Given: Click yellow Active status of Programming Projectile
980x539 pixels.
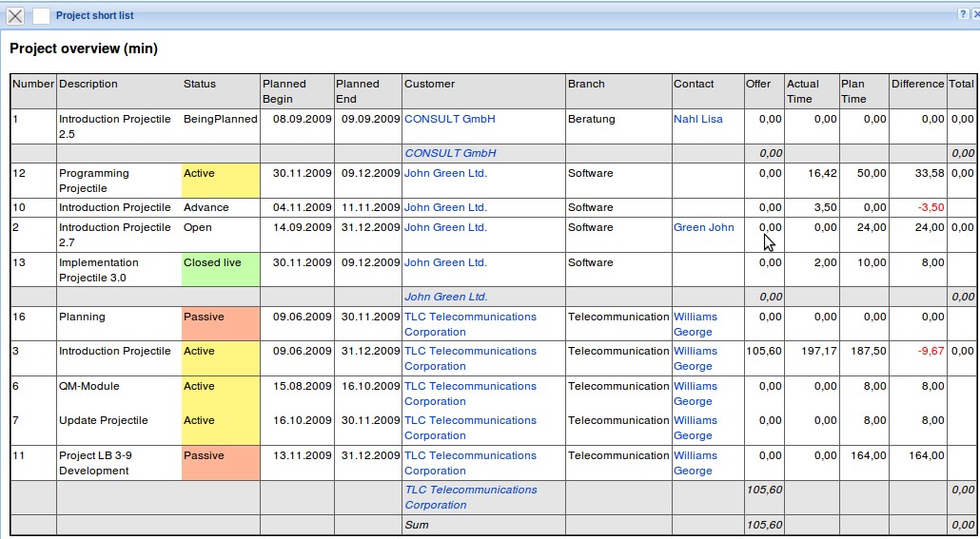Looking at the screenshot, I should 220,181.
